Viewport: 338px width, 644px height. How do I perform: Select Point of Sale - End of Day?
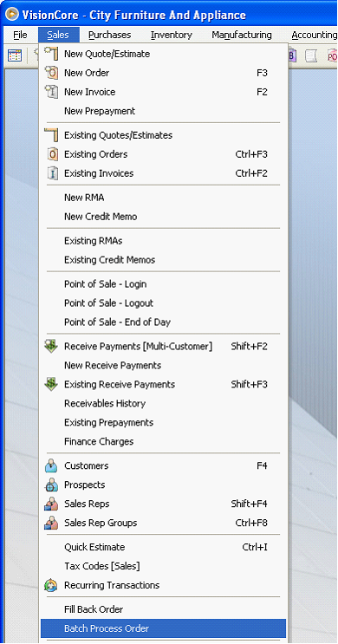click(x=163, y=322)
